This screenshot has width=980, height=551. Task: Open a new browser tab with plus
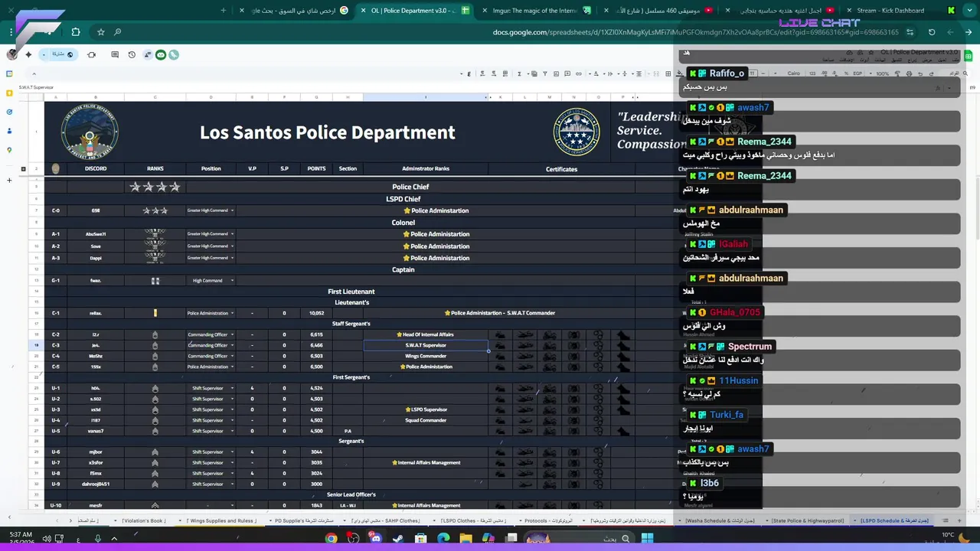[x=224, y=11]
